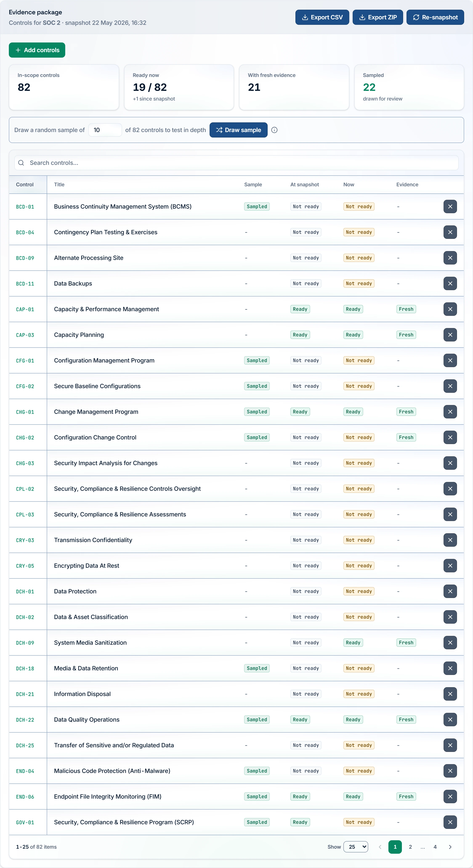Remove the DCH-09 System Media Sanitization row

450,643
